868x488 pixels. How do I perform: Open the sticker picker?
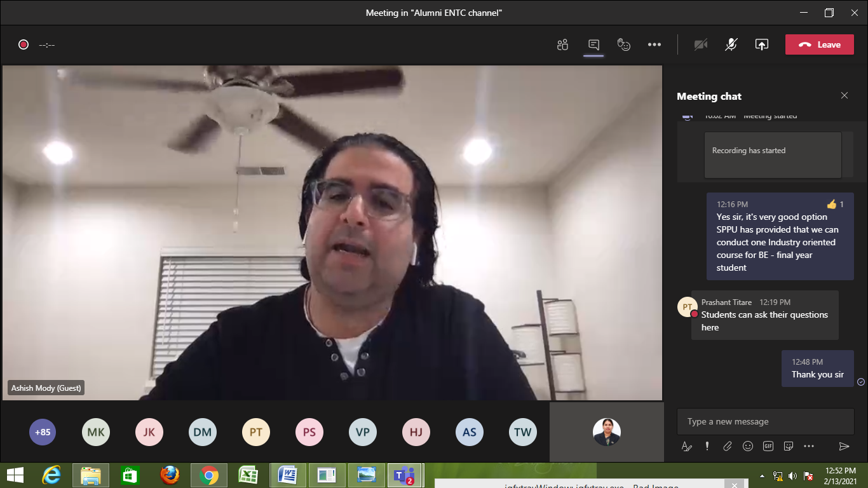pos(789,446)
